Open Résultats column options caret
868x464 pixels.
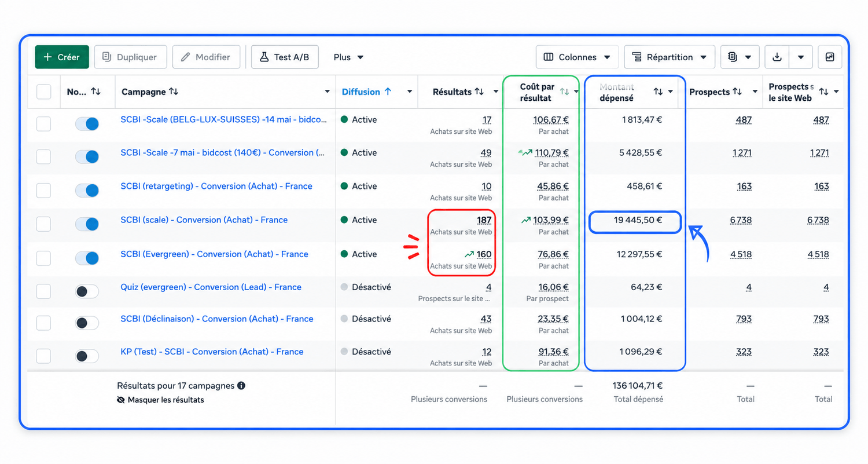pos(496,92)
